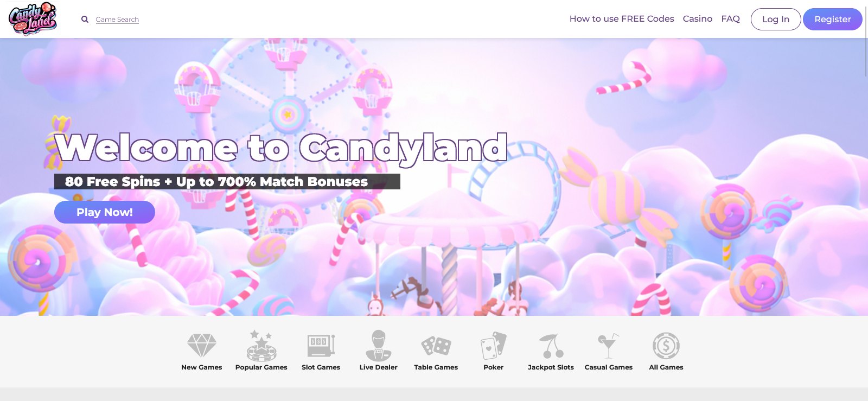Image resolution: width=868 pixels, height=401 pixels.
Task: Select the Popular Games stars icon
Action: (x=261, y=346)
